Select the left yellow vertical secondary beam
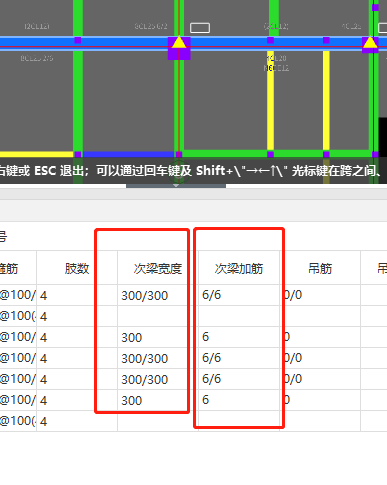This screenshot has width=387, height=485. pos(270,100)
